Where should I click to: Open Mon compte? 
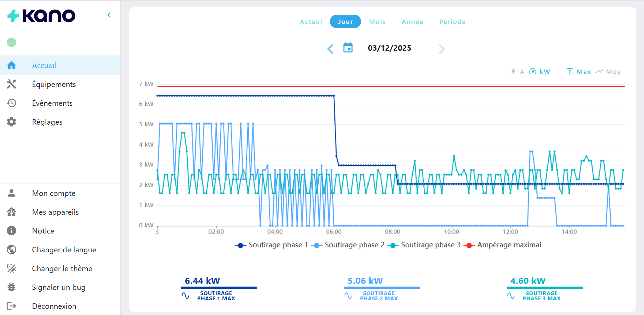tap(53, 193)
